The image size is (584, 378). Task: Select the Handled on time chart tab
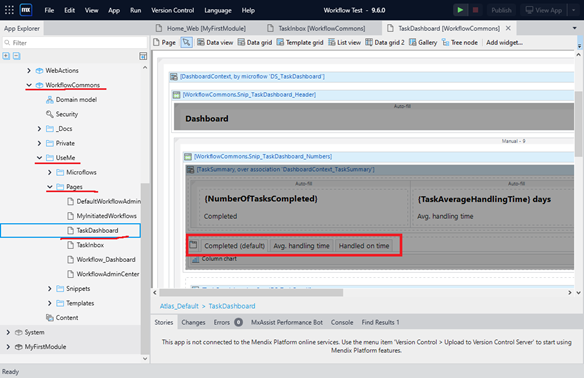[364, 246]
